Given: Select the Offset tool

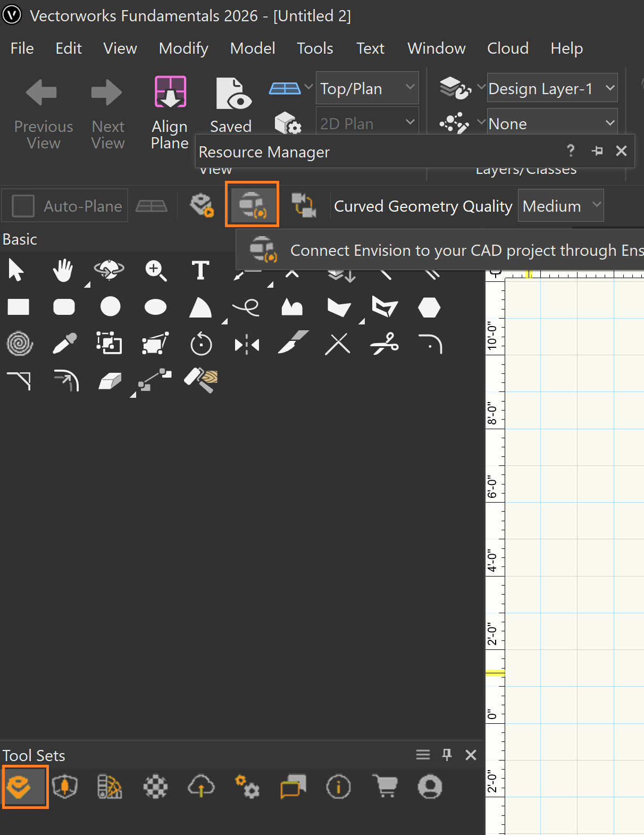Looking at the screenshot, I should pos(66,380).
